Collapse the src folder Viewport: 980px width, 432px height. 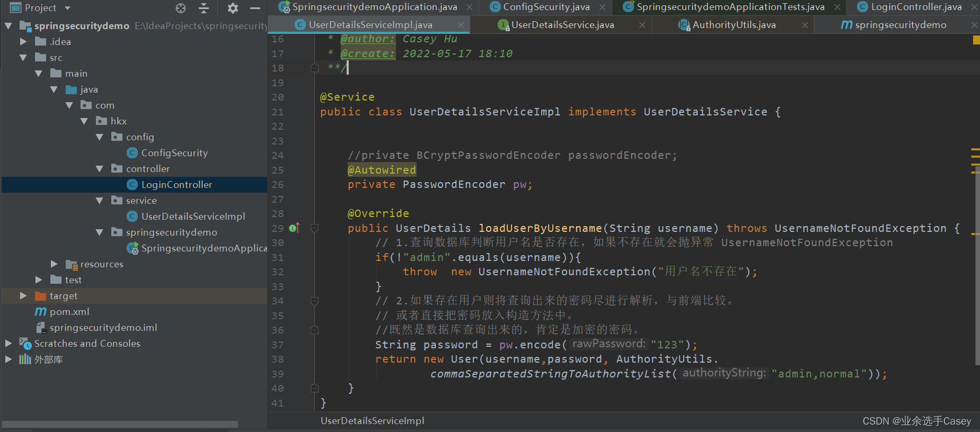[23, 57]
